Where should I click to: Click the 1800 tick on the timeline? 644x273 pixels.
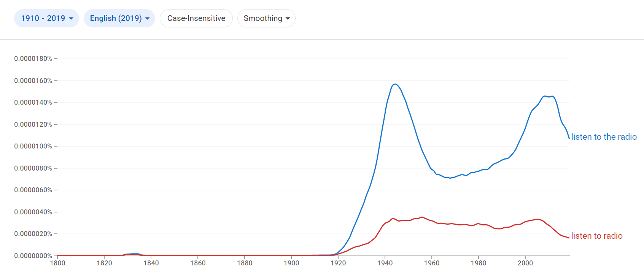[x=58, y=263]
